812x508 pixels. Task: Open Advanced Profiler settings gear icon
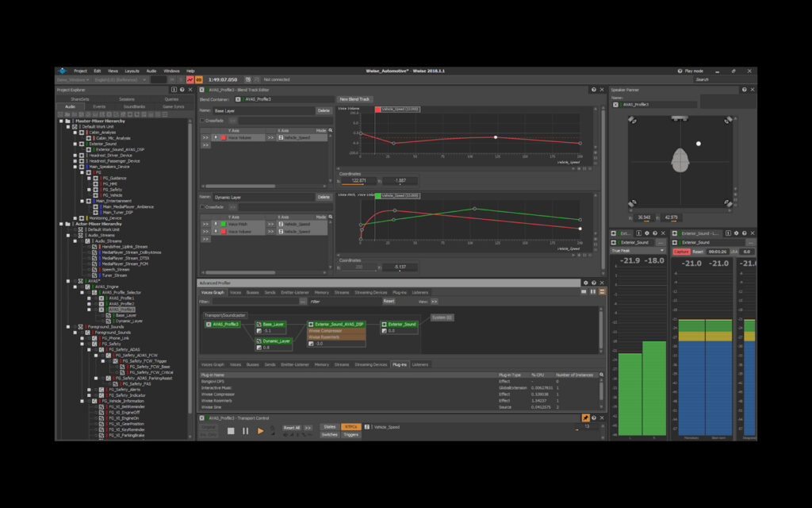(585, 283)
